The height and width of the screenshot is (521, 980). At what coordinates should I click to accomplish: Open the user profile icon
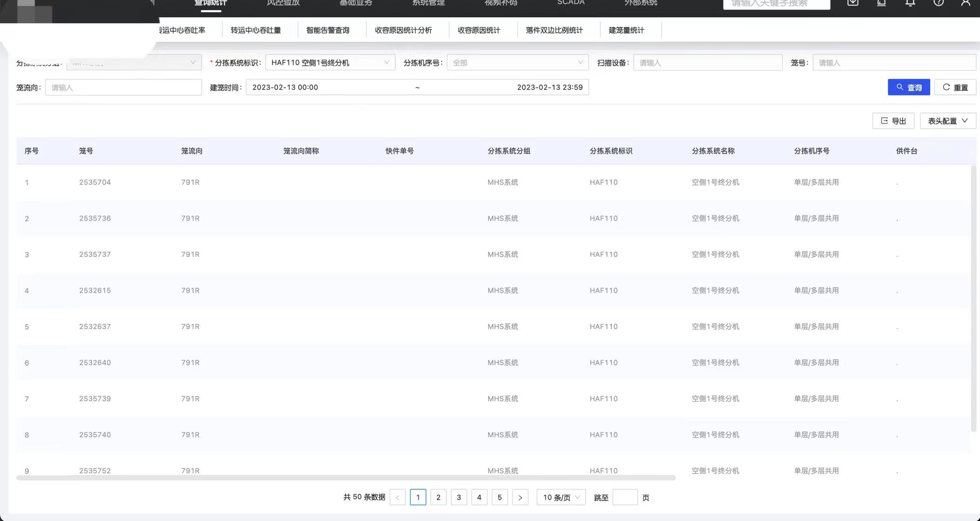click(966, 2)
